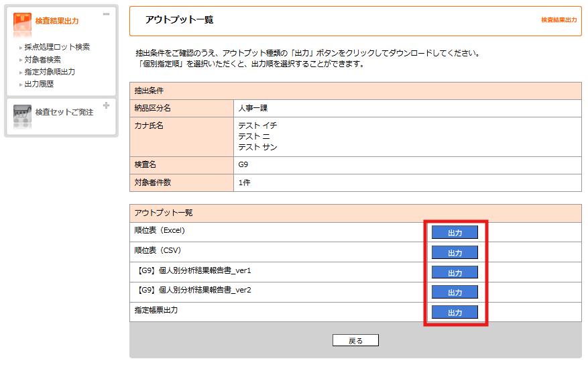The image size is (588, 365).
Task: Click the orange 検査結果出力 sidebar icon
Action: point(22,21)
